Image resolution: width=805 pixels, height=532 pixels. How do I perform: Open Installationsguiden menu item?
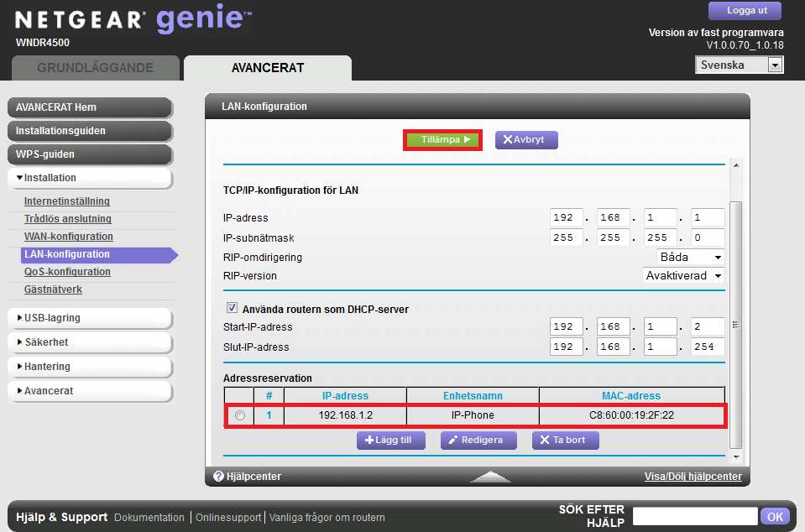coord(90,132)
